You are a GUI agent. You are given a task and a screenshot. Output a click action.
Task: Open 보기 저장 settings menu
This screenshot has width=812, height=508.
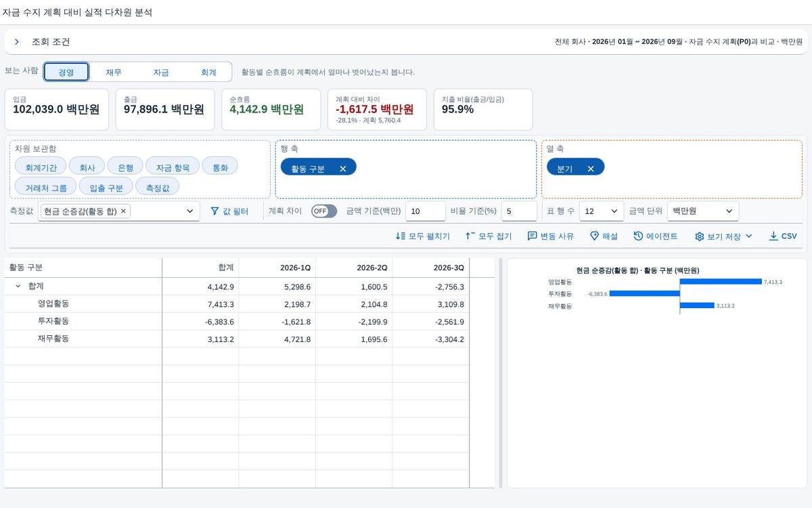[x=723, y=236]
